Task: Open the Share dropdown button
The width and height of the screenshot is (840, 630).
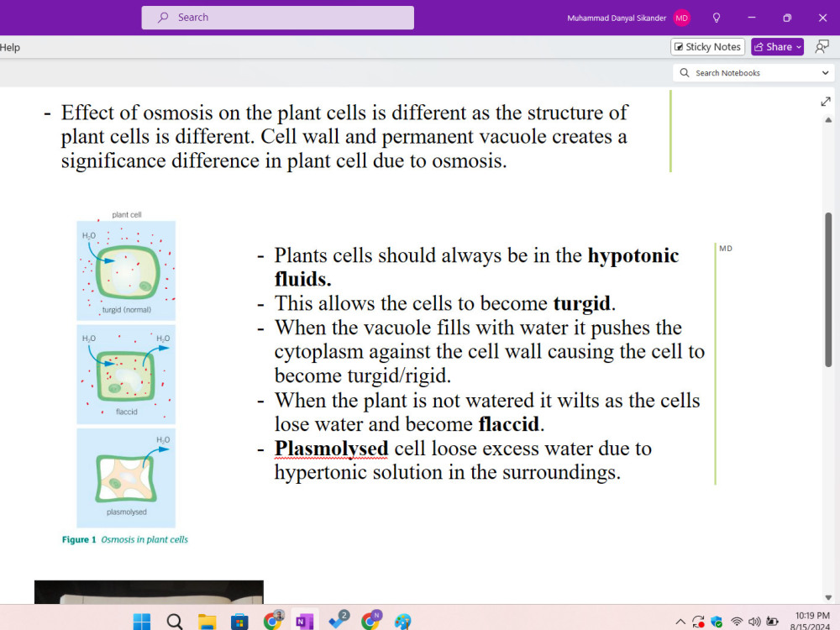Action: pos(777,46)
